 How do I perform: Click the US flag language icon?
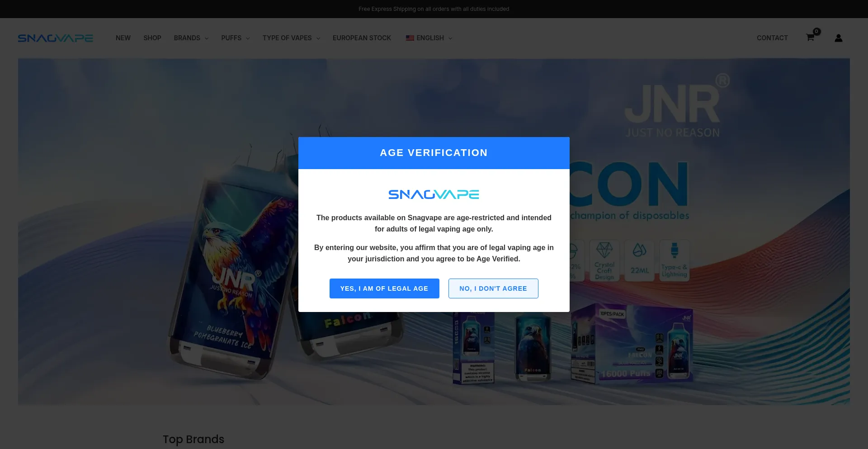[x=410, y=38]
